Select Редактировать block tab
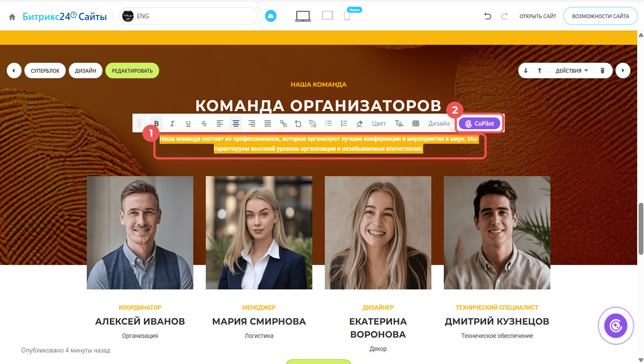 (132, 70)
